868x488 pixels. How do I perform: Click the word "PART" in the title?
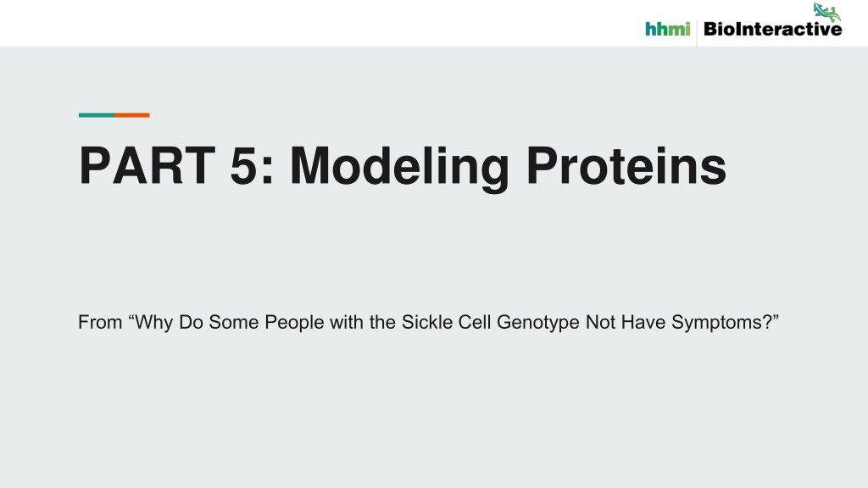(147, 165)
